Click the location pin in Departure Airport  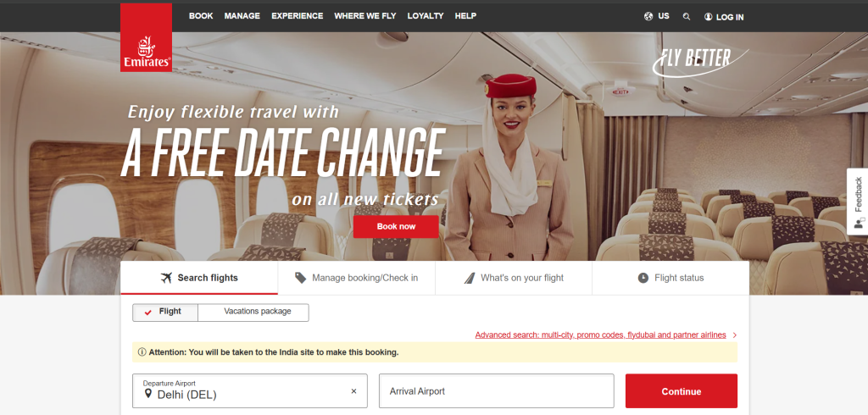147,394
